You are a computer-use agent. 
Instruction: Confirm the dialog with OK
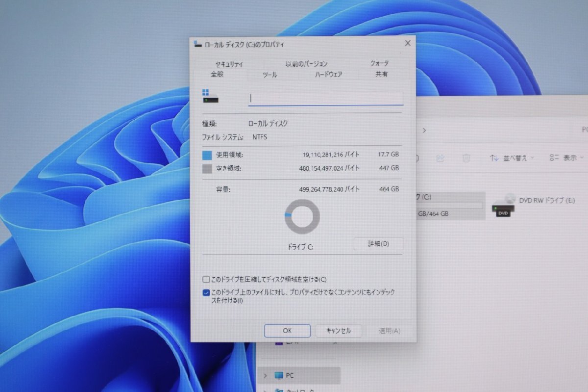[287, 331]
